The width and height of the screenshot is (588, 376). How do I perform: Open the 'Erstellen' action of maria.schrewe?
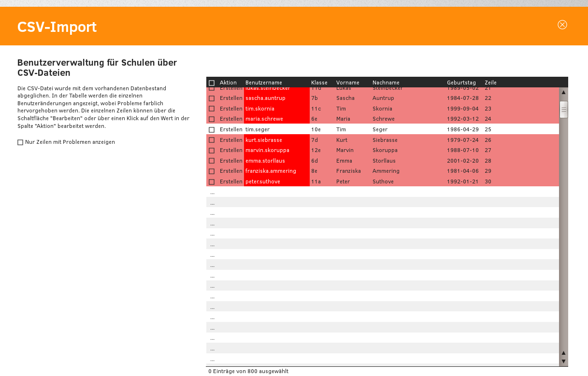231,119
